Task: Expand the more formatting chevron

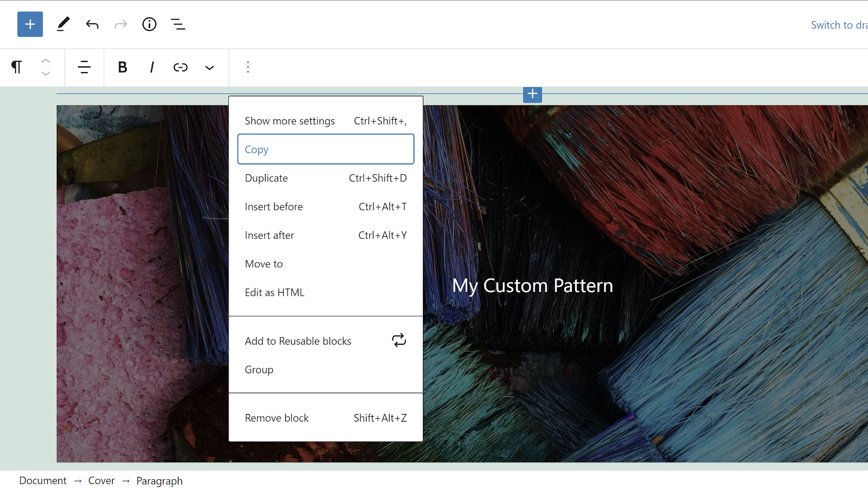Action: (x=209, y=67)
